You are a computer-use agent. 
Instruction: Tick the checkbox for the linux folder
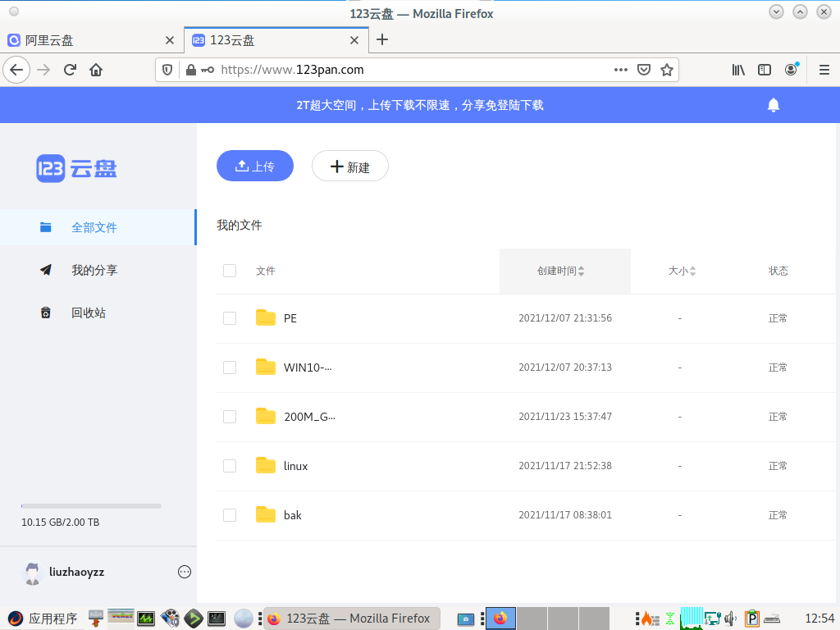tap(230, 466)
